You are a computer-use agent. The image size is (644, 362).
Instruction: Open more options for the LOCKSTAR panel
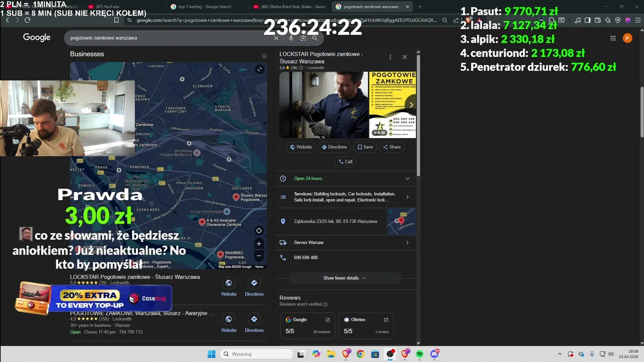[390, 57]
